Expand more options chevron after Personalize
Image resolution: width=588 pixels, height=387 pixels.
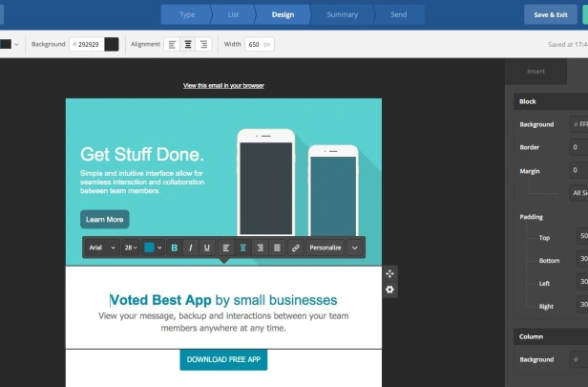click(355, 247)
